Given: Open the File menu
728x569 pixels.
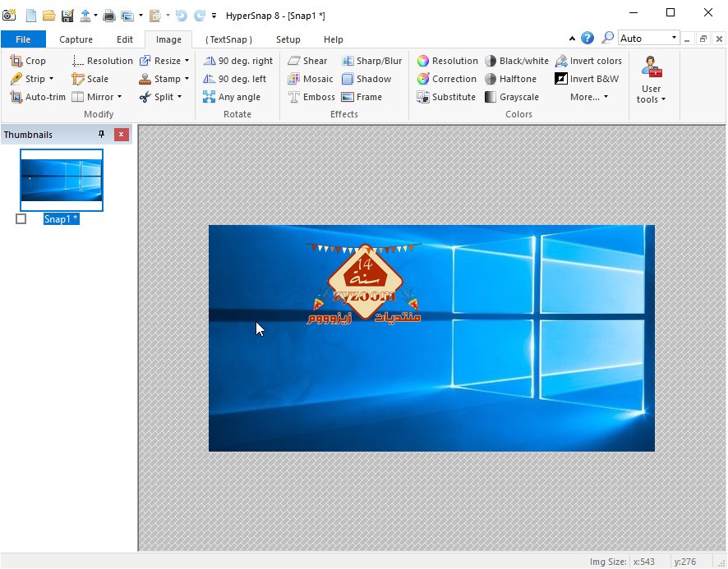Looking at the screenshot, I should 23,39.
